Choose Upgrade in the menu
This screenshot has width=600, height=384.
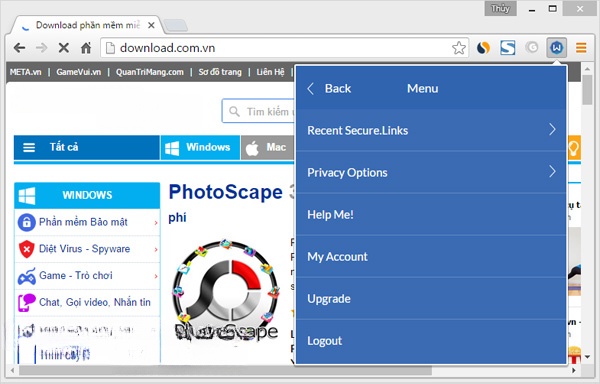(431, 299)
